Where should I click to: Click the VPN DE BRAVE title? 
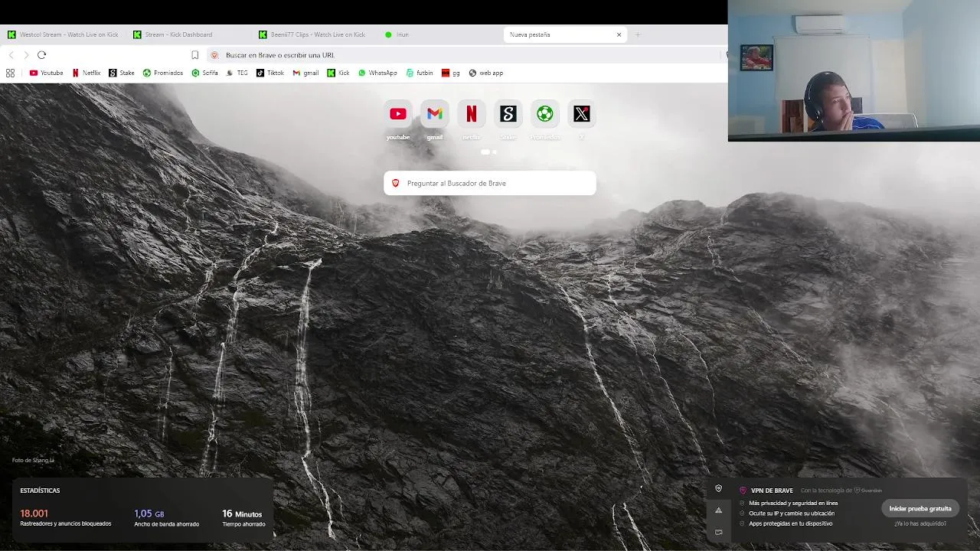(x=772, y=491)
